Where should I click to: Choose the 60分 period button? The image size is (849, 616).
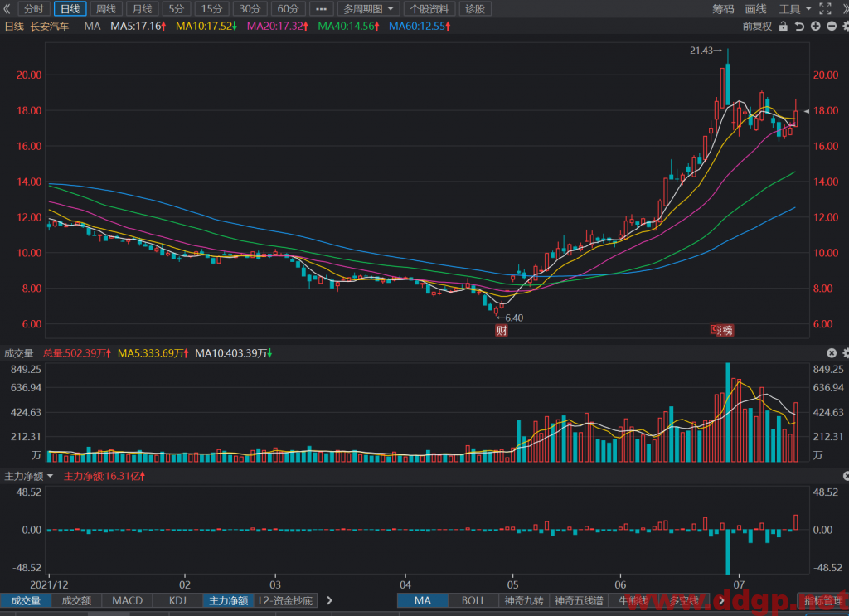click(288, 8)
